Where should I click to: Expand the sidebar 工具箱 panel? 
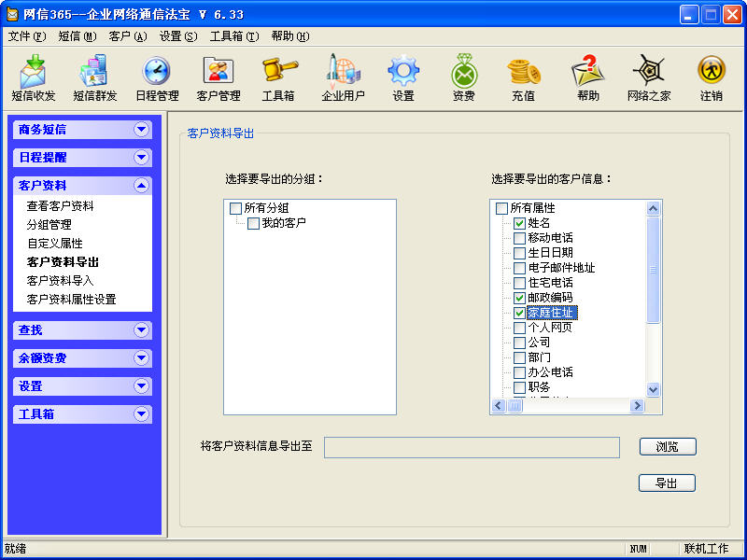click(142, 414)
